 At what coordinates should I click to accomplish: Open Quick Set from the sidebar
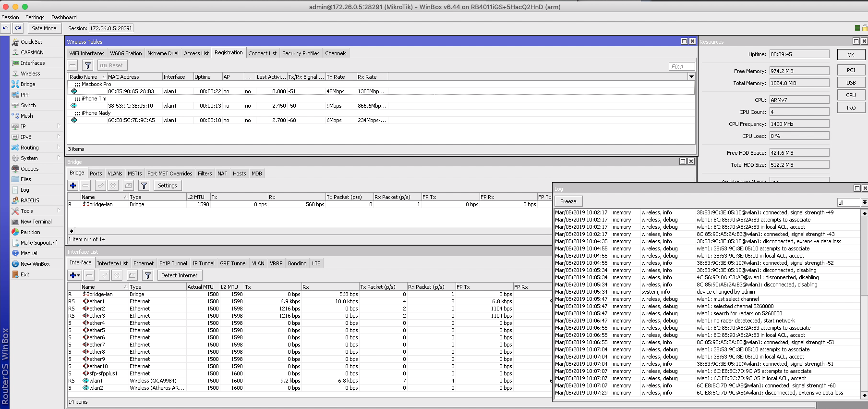pyautogui.click(x=31, y=42)
